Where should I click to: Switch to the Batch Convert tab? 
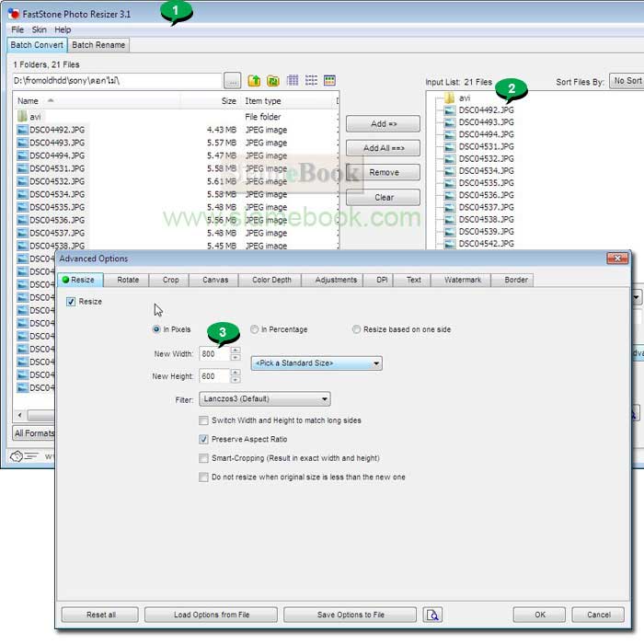pos(37,45)
